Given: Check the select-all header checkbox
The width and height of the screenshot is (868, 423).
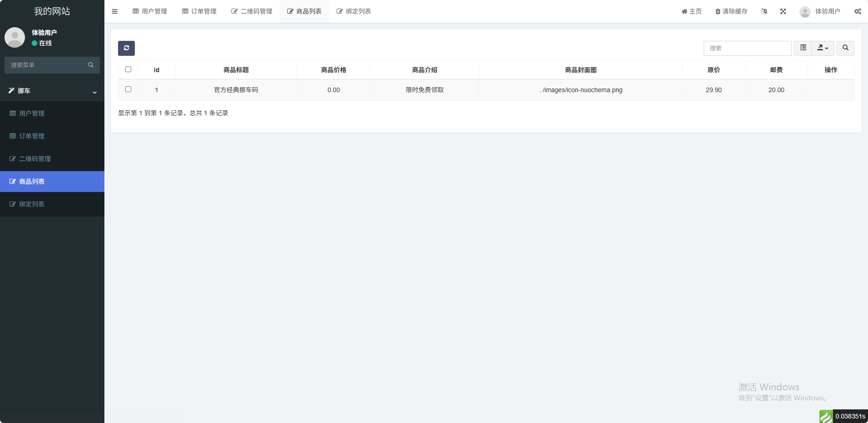Looking at the screenshot, I should pyautogui.click(x=128, y=69).
